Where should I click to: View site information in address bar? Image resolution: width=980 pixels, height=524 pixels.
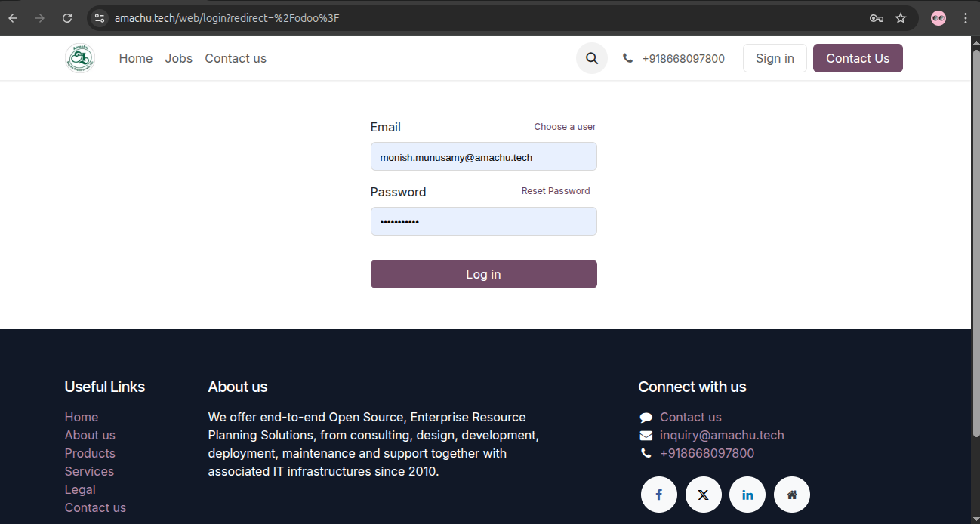[100, 18]
